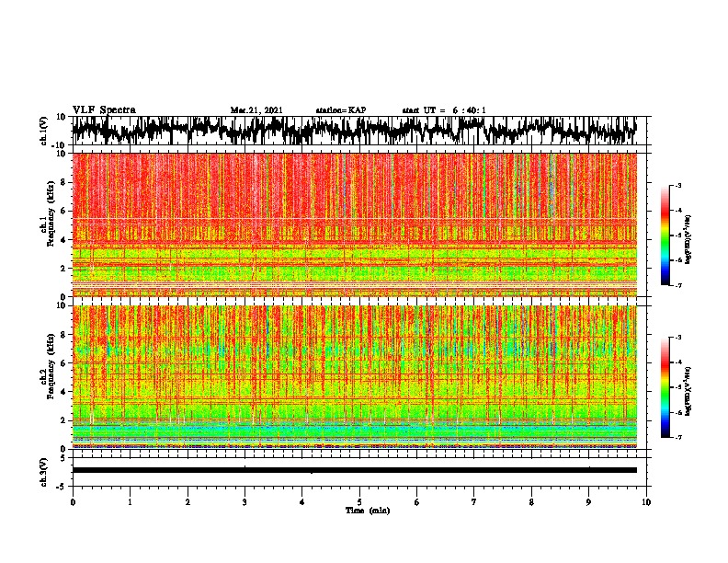
Task: Click the time axis tick label "3"
Action: (x=245, y=502)
